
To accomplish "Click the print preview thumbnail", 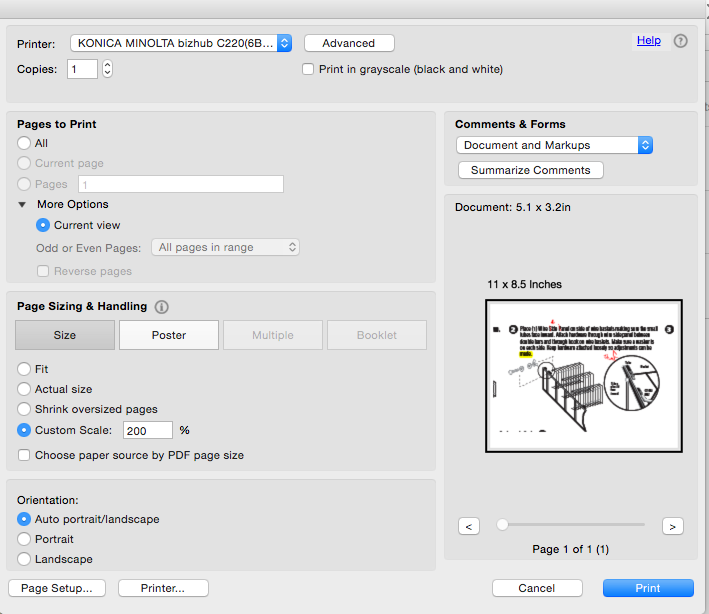I will tap(584, 376).
